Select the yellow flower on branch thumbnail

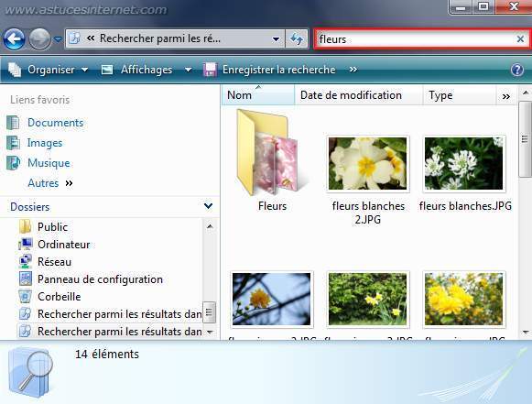271,299
